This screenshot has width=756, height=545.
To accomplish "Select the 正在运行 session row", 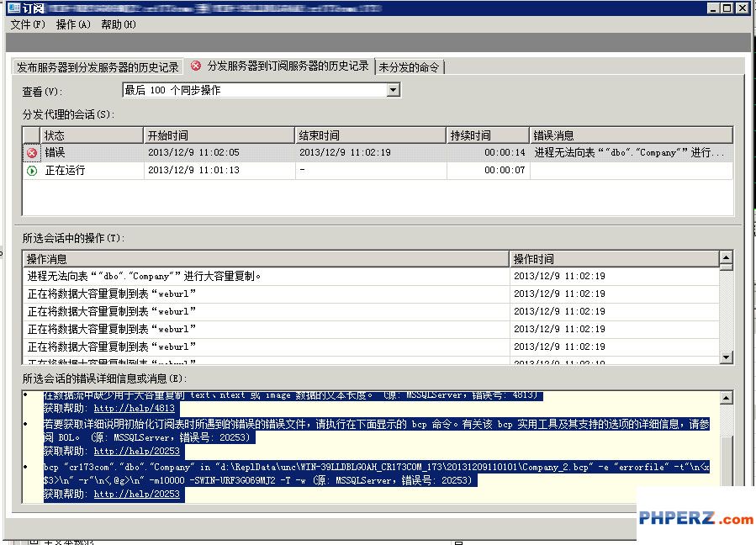I will (x=378, y=171).
